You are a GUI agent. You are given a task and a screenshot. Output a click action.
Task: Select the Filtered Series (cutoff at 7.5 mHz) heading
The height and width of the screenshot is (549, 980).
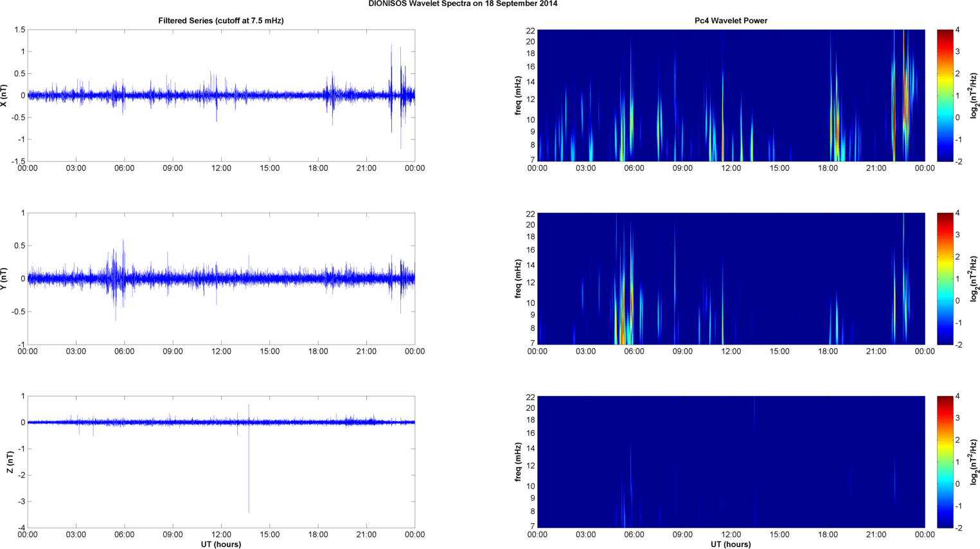221,21
